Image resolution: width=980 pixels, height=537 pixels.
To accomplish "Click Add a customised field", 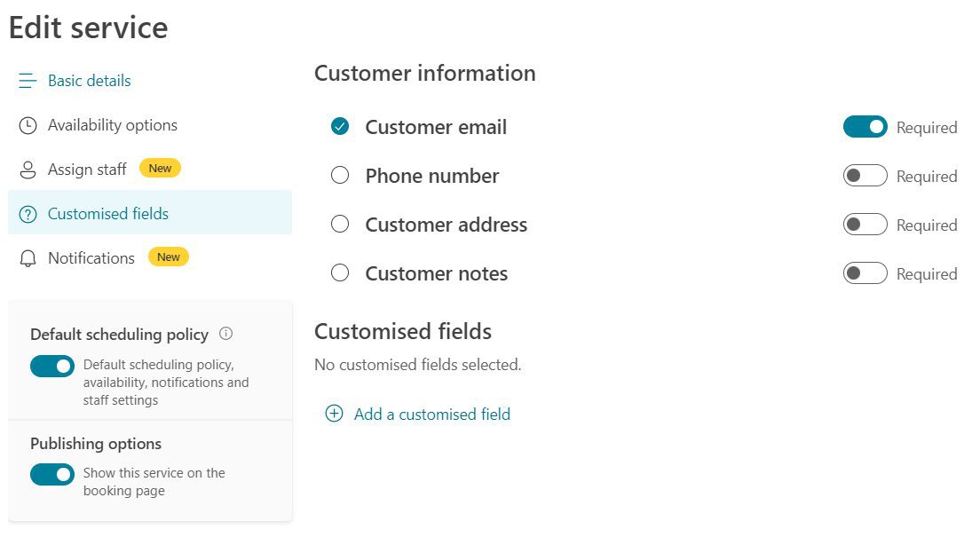I will pyautogui.click(x=431, y=414).
